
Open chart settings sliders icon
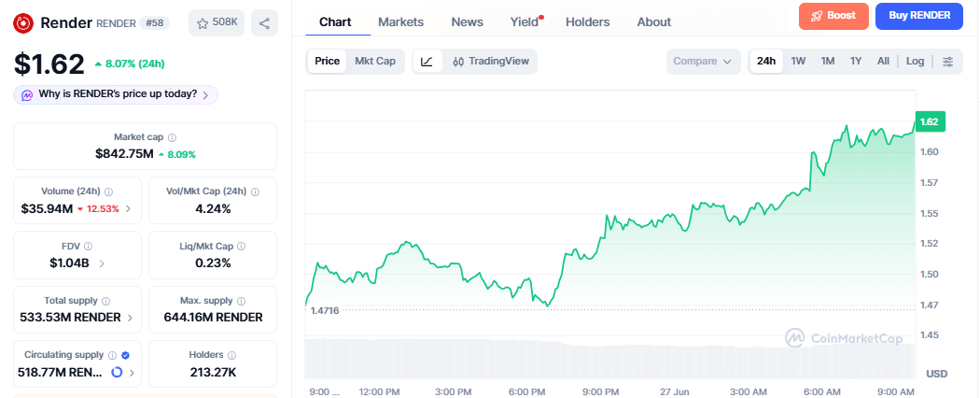[948, 62]
